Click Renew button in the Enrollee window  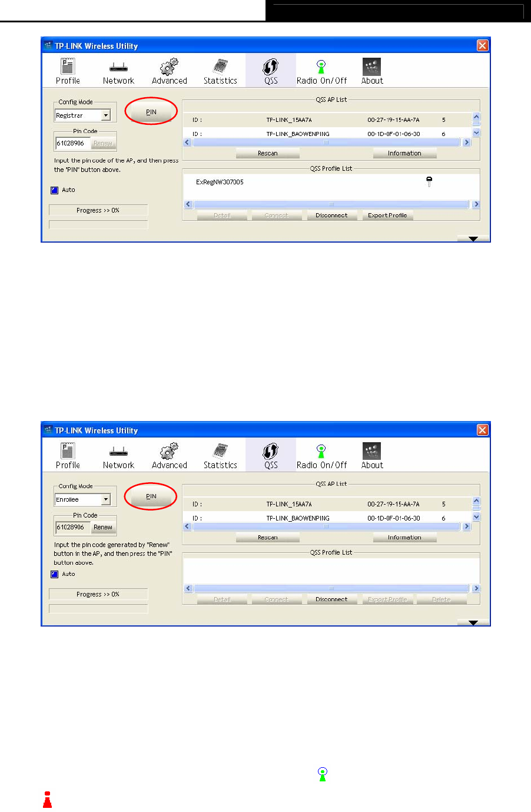pyautogui.click(x=103, y=527)
